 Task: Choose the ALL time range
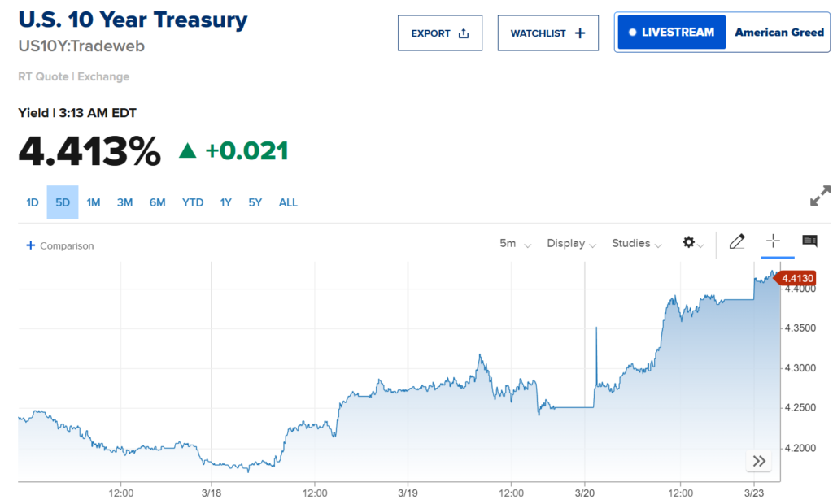pos(288,202)
